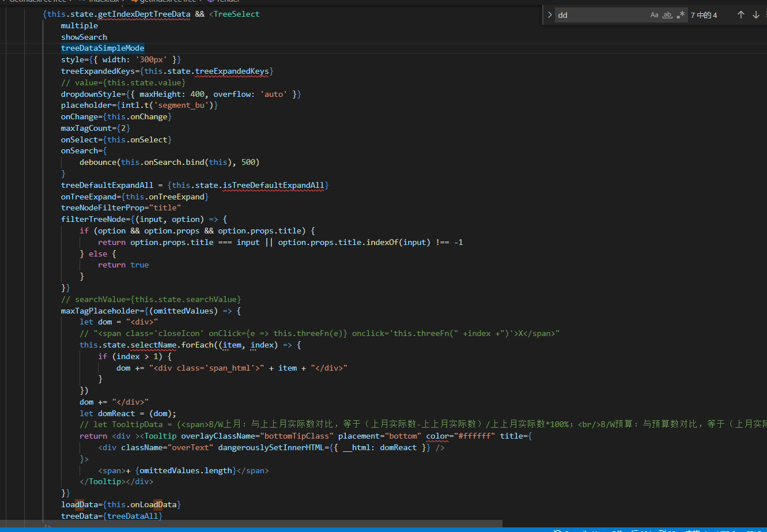
Task: Go to previous match arrow
Action: point(741,15)
